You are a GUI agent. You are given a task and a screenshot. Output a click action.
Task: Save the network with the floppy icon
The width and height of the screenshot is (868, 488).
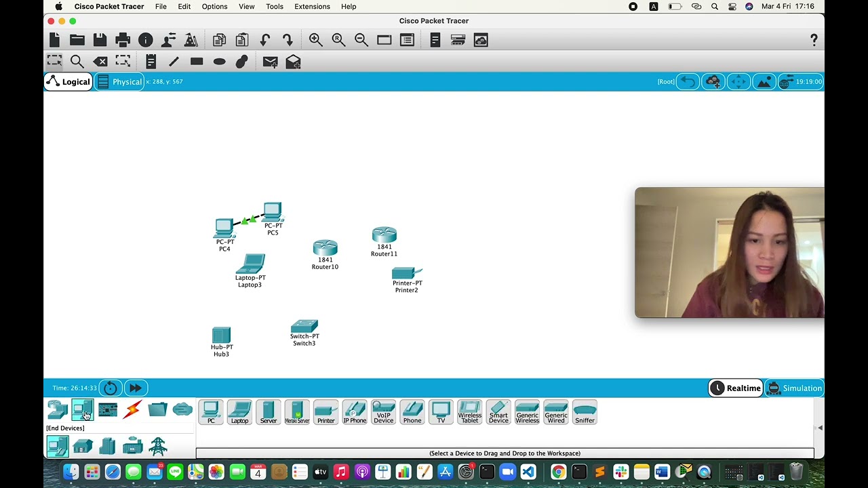(100, 41)
